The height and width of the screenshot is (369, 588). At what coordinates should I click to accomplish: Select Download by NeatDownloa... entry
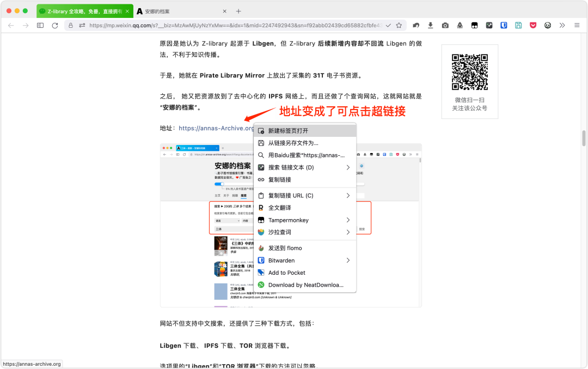coord(305,285)
